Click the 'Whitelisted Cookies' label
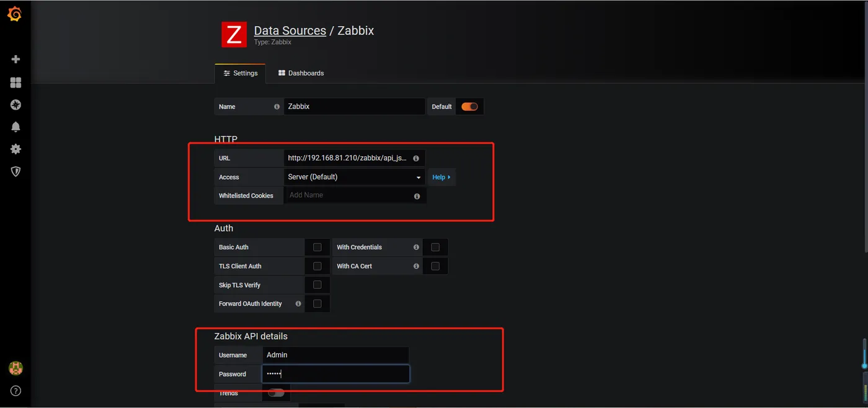 tap(246, 196)
